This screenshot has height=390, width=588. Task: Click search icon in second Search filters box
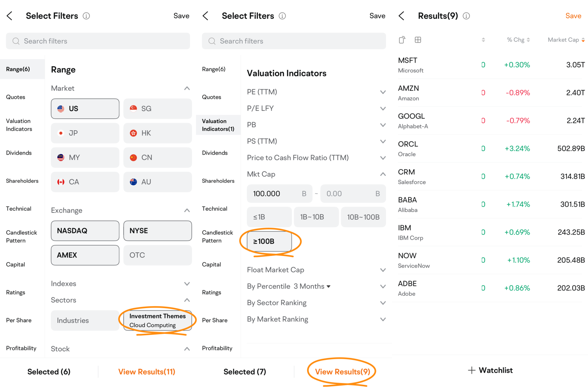(x=212, y=41)
